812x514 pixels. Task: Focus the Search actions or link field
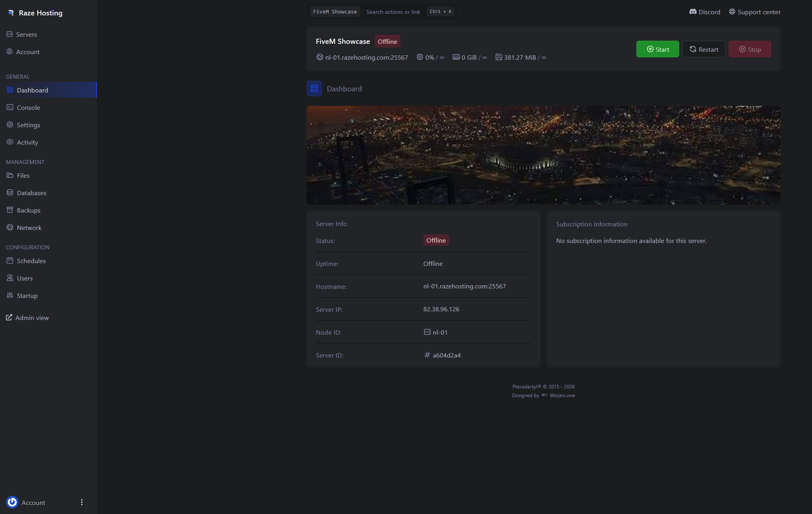pos(393,12)
